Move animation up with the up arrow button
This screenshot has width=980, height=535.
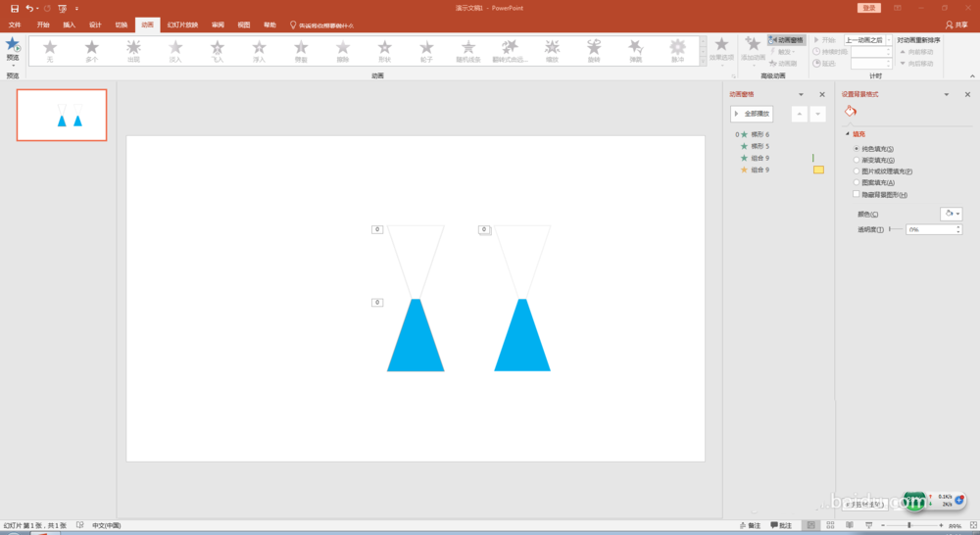[x=799, y=114]
